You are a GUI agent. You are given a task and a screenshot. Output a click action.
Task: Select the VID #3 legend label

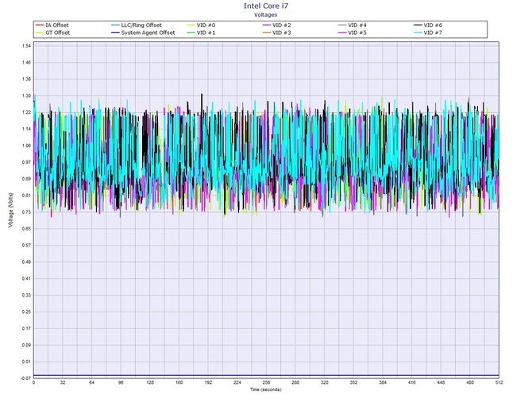281,33
